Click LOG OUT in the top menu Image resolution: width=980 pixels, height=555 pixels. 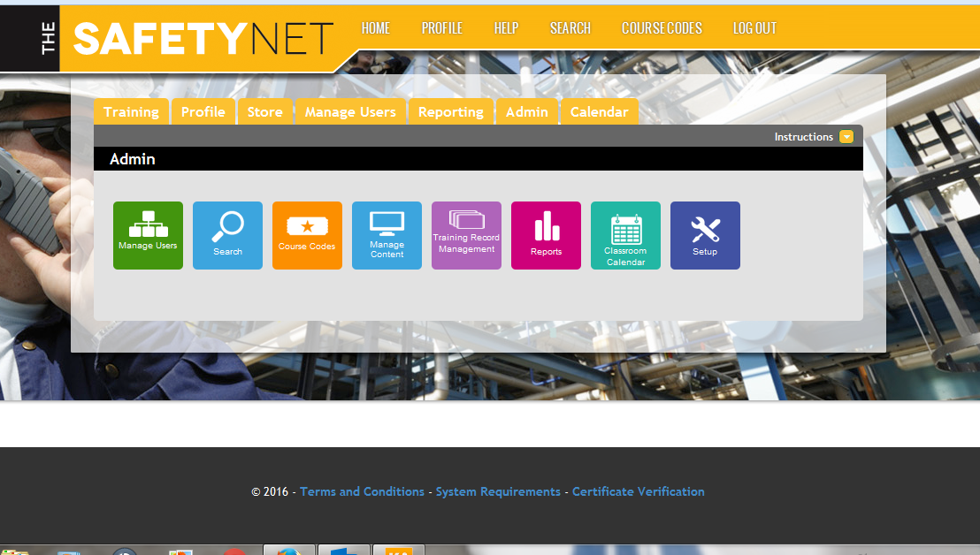(754, 27)
